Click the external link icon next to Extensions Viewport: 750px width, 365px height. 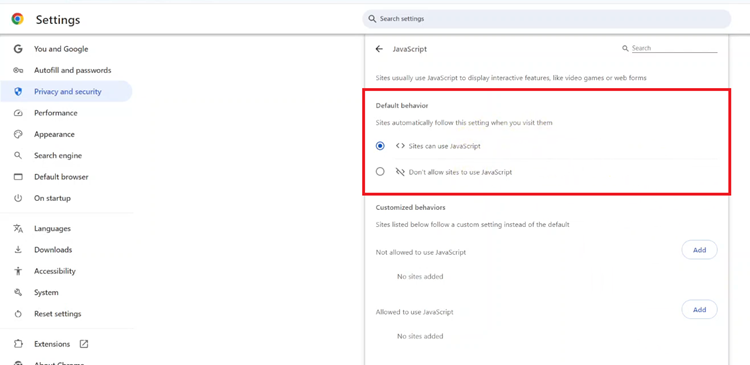click(x=84, y=344)
